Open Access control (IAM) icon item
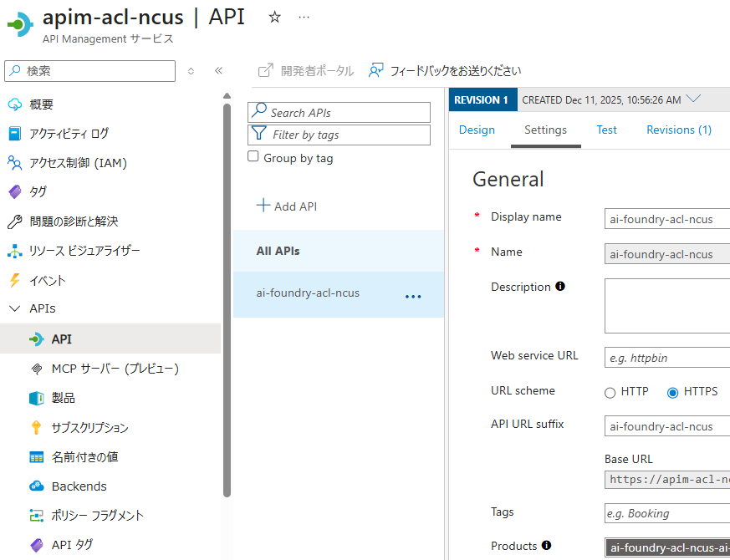730x560 pixels. 14,163
